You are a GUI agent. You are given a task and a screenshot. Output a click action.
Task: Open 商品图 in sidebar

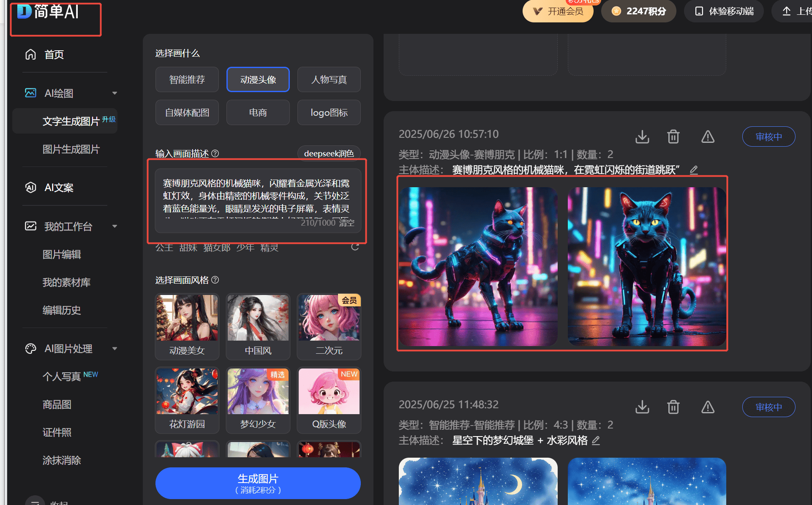(x=57, y=404)
